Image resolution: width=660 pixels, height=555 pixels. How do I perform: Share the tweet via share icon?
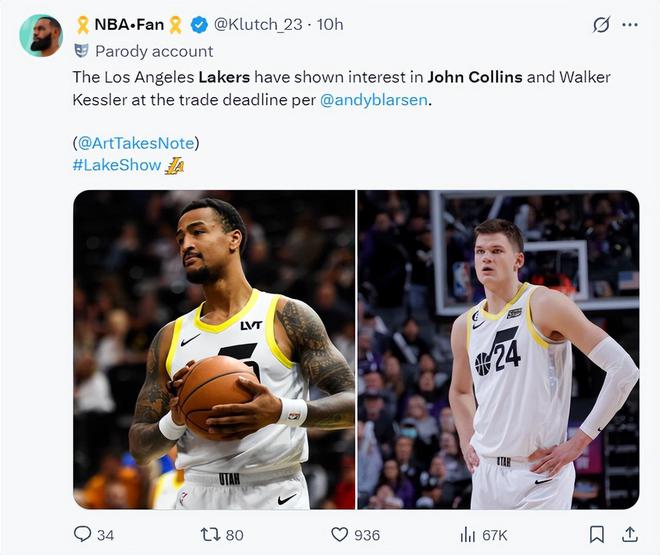tap(629, 534)
